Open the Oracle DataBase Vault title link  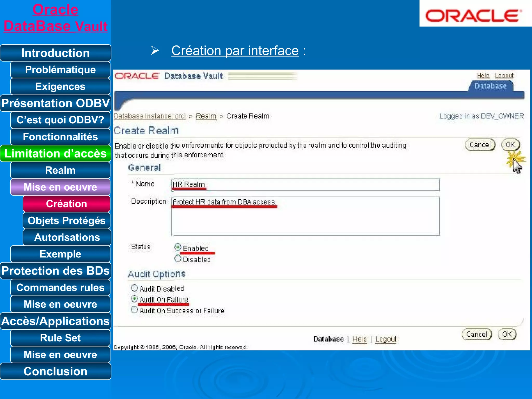pos(55,18)
